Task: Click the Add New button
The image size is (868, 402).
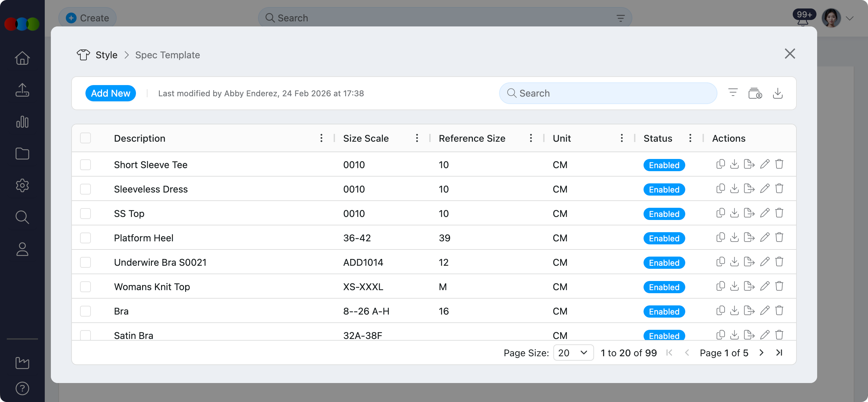Action: pyautogui.click(x=111, y=93)
